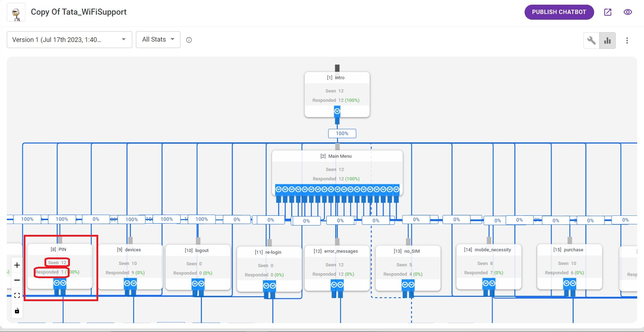Click the eye preview icon
This screenshot has width=644, height=332.
[x=628, y=12]
